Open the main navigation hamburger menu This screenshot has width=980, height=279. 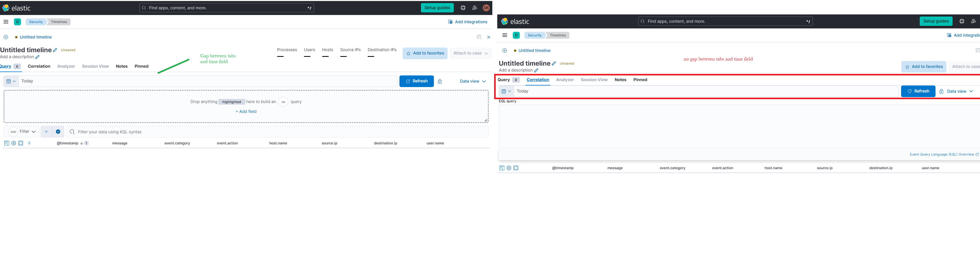(6, 22)
